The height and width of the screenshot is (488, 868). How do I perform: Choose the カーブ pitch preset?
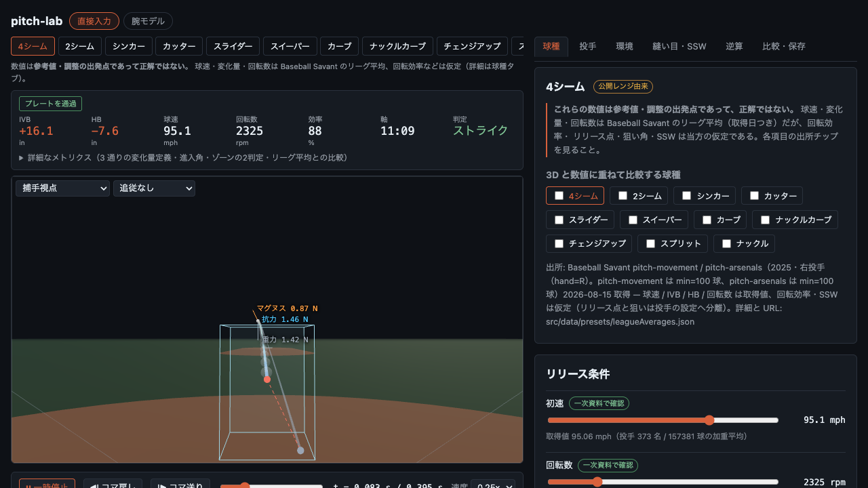pyautogui.click(x=339, y=46)
